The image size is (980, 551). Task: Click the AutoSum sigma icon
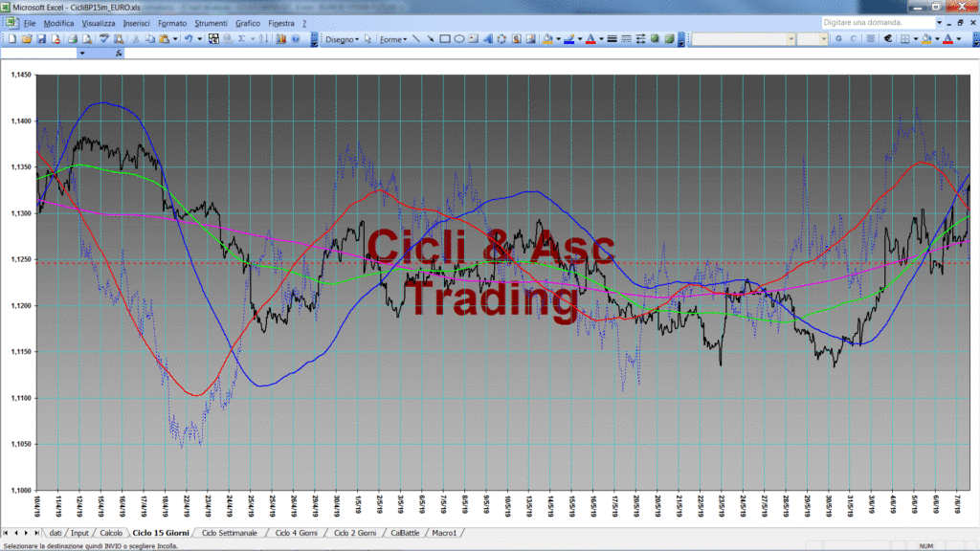(x=241, y=39)
